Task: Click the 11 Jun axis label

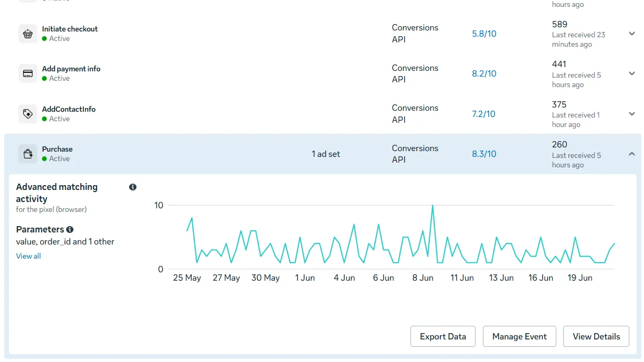Action: (462, 278)
